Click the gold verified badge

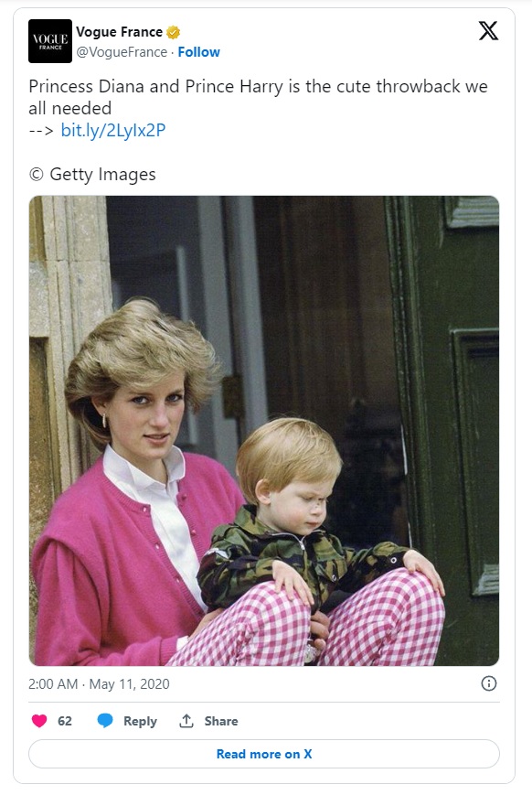click(174, 32)
